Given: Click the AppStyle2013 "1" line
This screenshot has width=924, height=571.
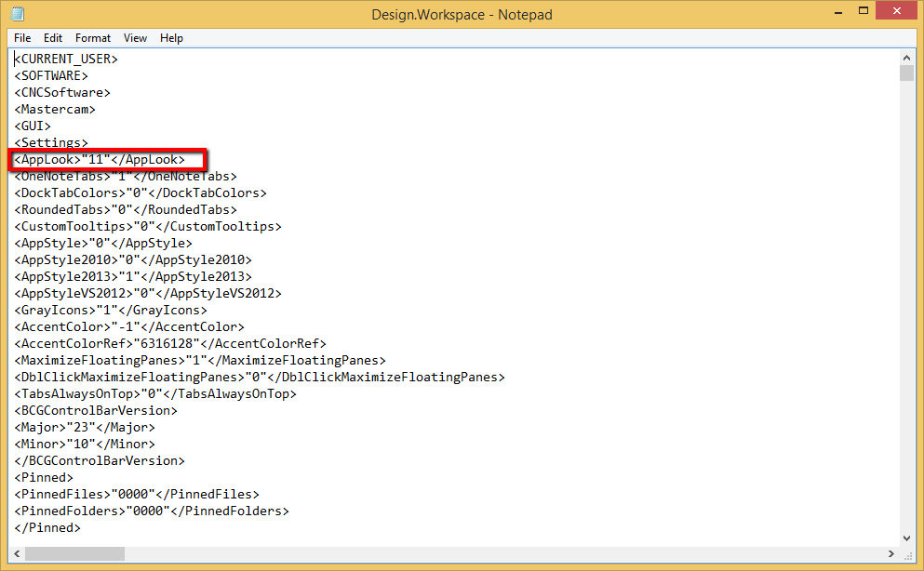Looking at the screenshot, I should coord(133,277).
